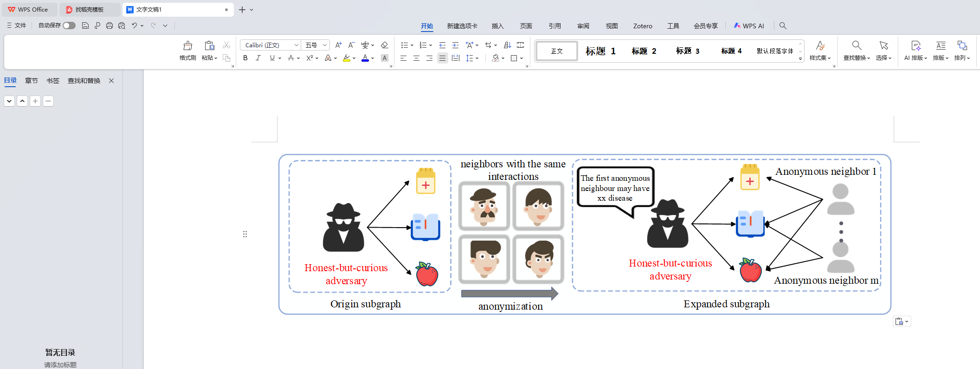
Task: Click the phonetic guide (wén) character icon
Action: [365, 45]
